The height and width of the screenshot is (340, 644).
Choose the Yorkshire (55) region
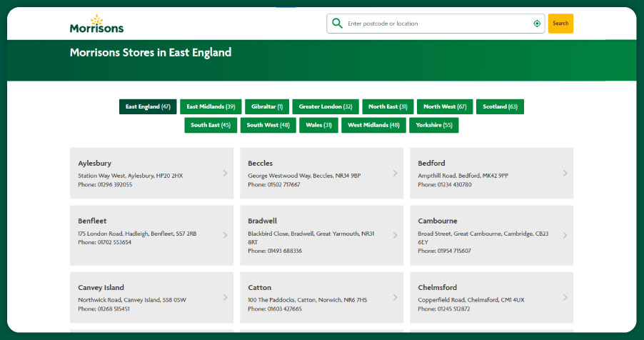click(x=434, y=125)
